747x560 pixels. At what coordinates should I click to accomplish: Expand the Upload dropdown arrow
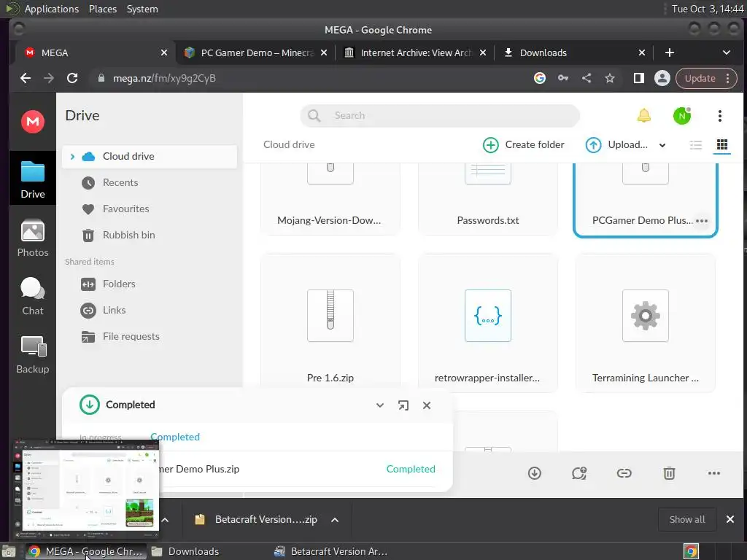click(x=662, y=145)
